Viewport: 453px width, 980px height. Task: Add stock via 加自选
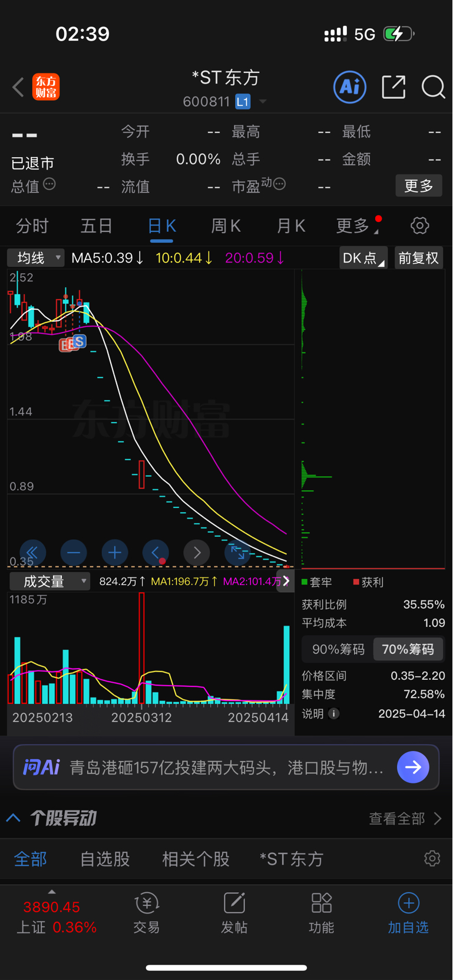tap(408, 913)
